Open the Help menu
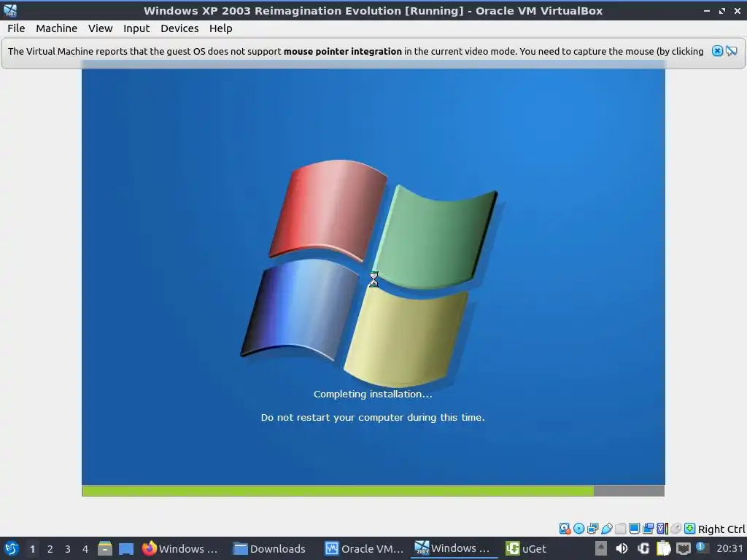Screen dimensions: 747x560 coord(220,28)
